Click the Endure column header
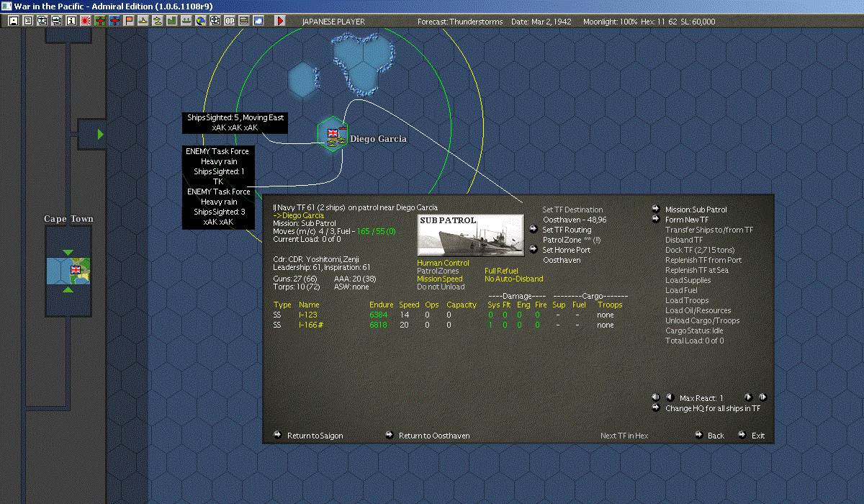The image size is (864, 504). (x=382, y=305)
